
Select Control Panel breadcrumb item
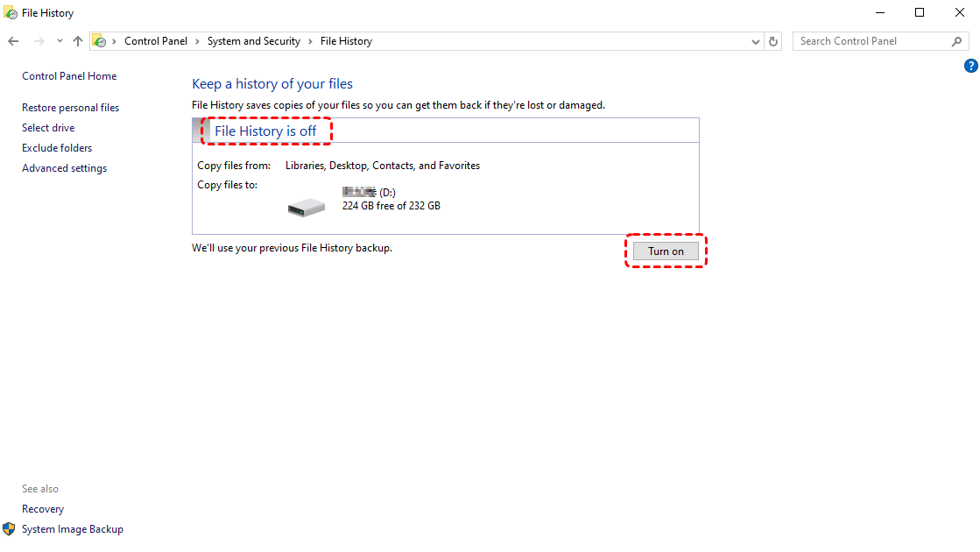click(x=156, y=41)
